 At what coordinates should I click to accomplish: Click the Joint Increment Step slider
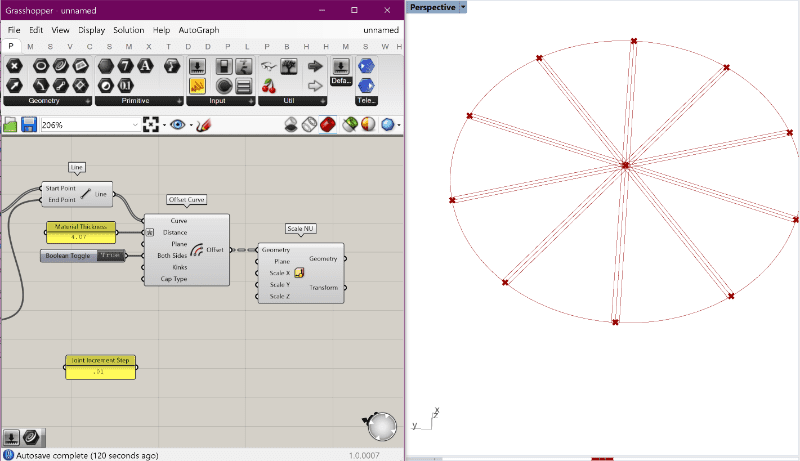click(x=101, y=367)
